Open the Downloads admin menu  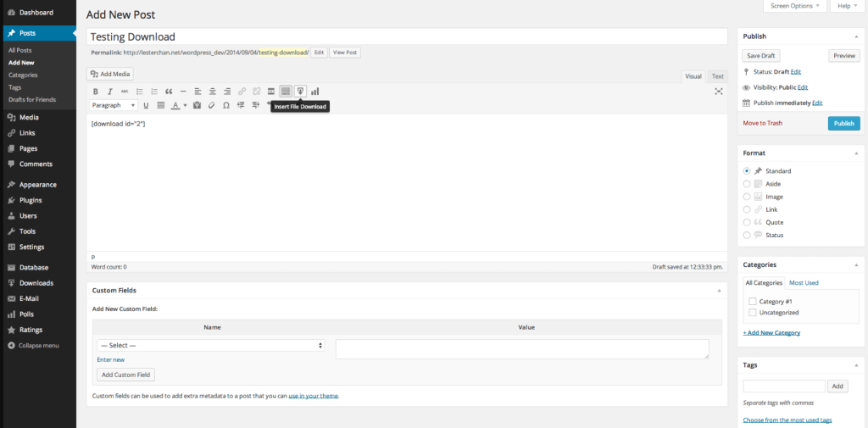[36, 283]
